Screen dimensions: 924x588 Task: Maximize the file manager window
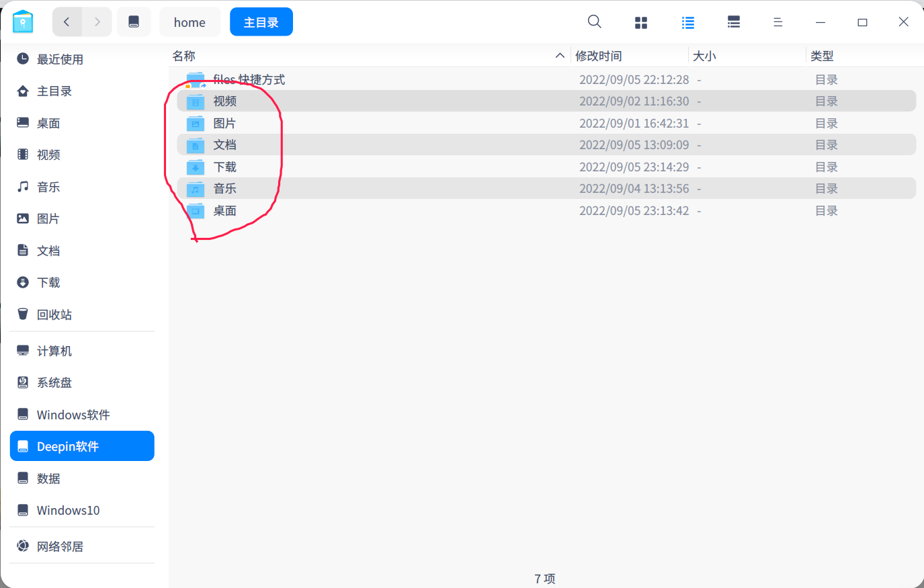(x=862, y=22)
